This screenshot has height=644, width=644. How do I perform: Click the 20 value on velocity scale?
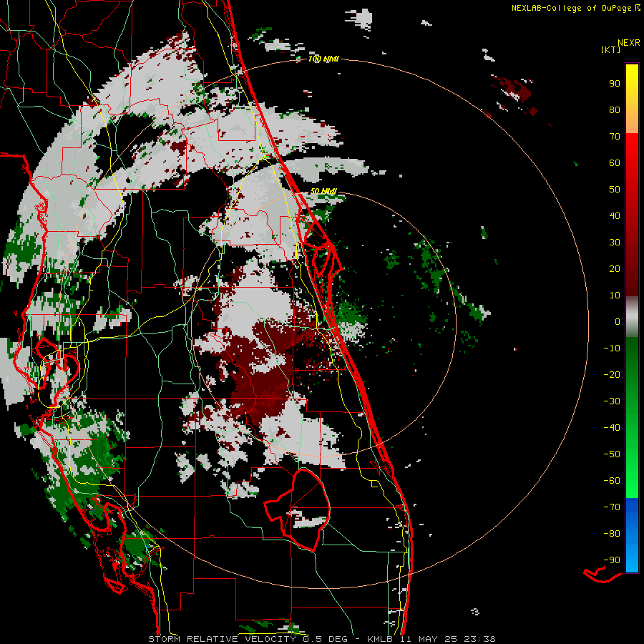pos(615,269)
